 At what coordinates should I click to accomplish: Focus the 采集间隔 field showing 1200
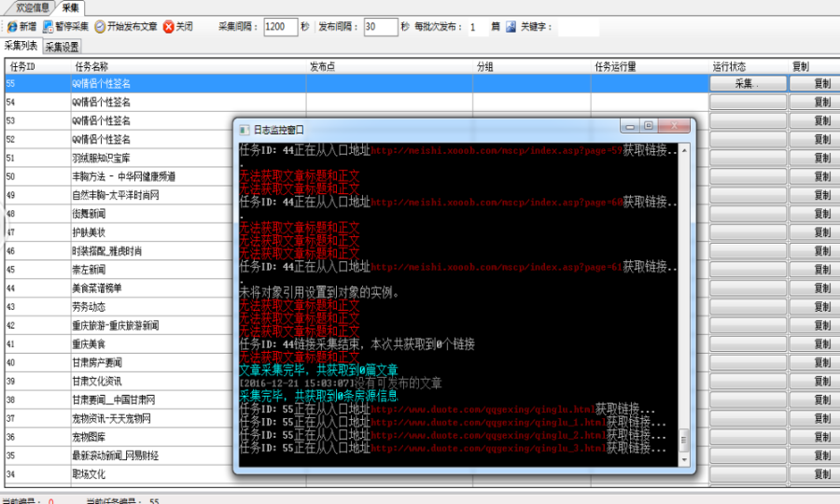(x=280, y=27)
